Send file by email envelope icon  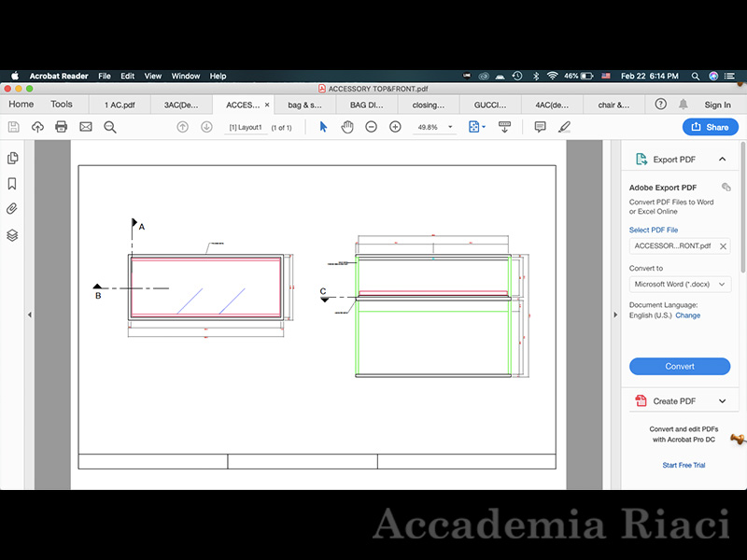click(x=86, y=127)
